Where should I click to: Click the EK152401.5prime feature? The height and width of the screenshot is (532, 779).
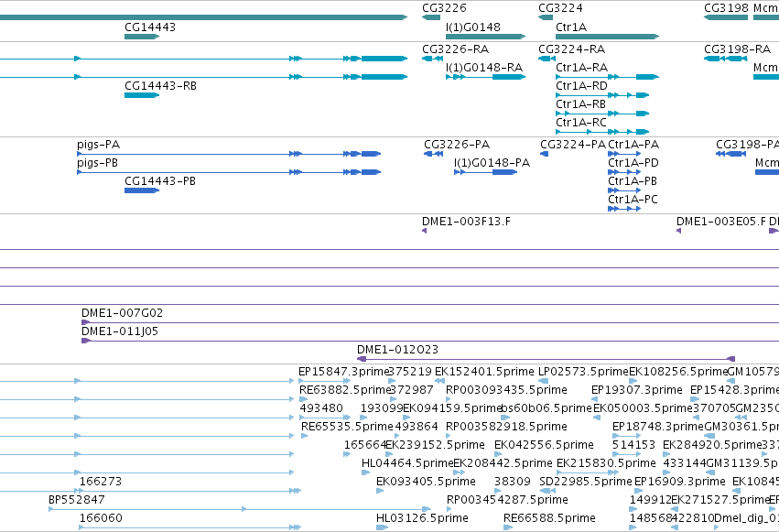(x=439, y=381)
